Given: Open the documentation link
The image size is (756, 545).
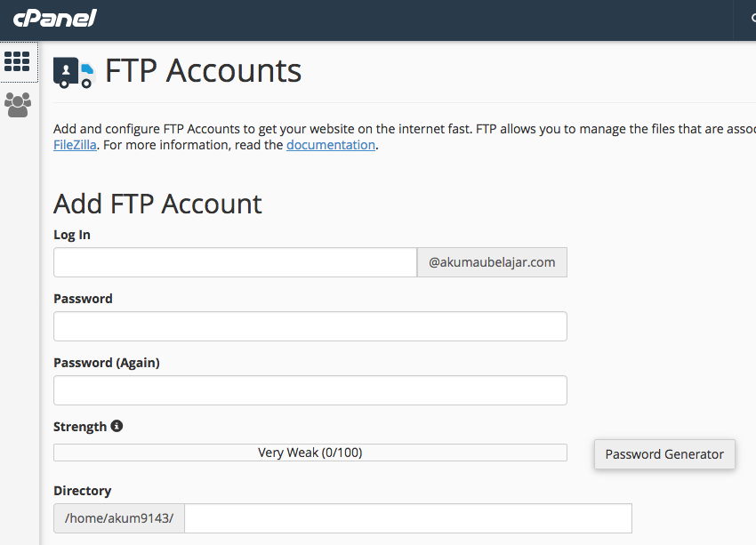Looking at the screenshot, I should 330,145.
